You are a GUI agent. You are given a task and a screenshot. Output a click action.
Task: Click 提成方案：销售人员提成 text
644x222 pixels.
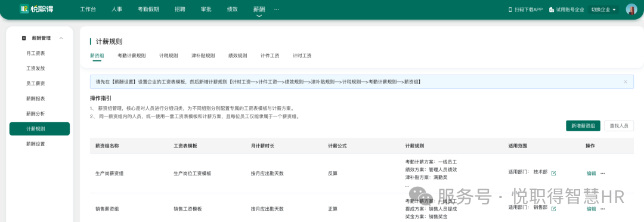[x=431, y=209]
